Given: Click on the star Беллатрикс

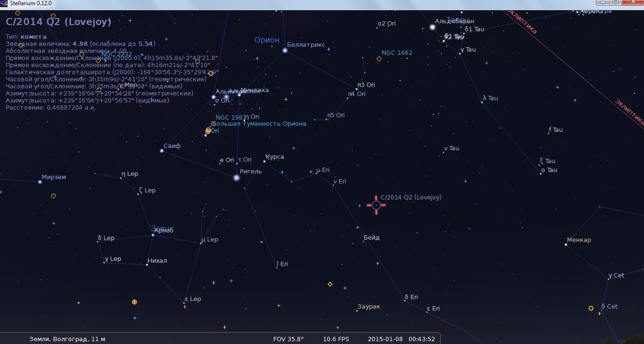Looking at the screenshot, I should (285, 50).
